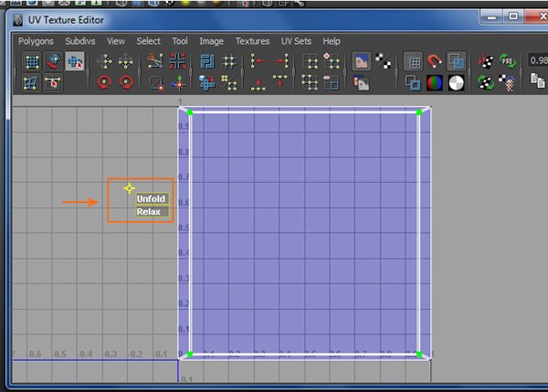This screenshot has height=392, width=548.
Task: Align selected UVs to minimum V
Action: click(258, 83)
